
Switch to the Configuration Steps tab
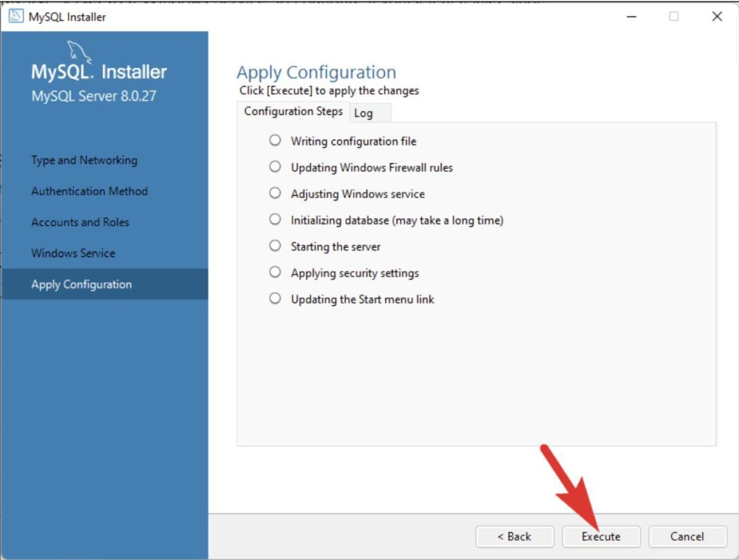(x=293, y=111)
